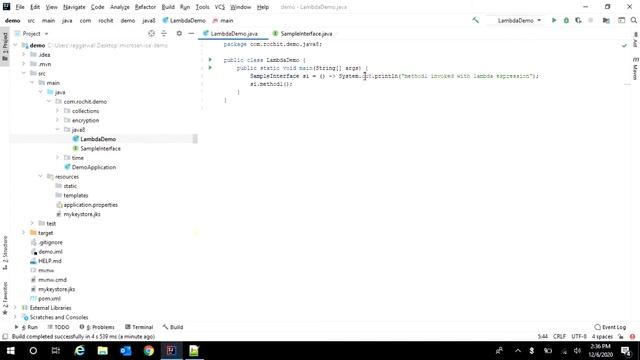Open the Refactor menu
Image resolution: width=640 pixels, height=360 pixels.
(145, 7)
